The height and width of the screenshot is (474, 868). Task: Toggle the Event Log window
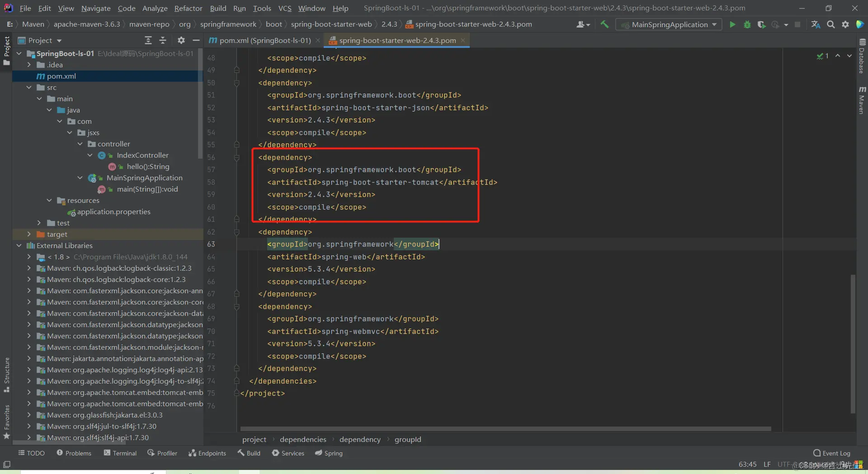point(832,453)
